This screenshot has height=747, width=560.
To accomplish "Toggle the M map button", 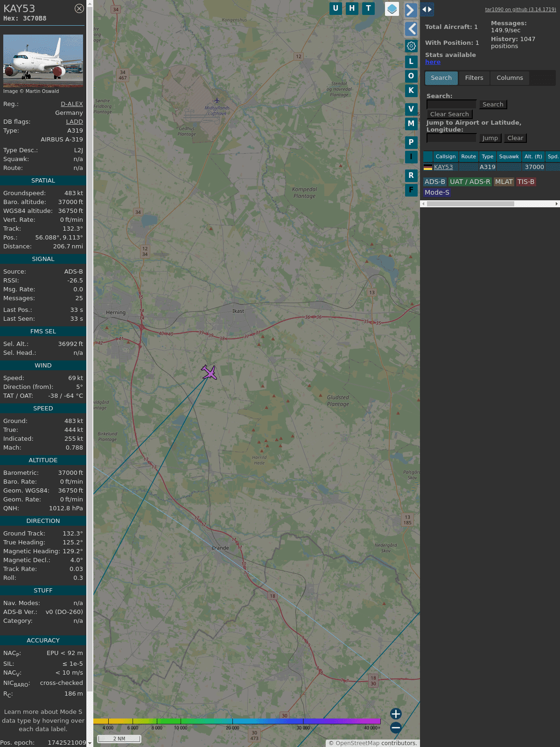I will (411, 123).
